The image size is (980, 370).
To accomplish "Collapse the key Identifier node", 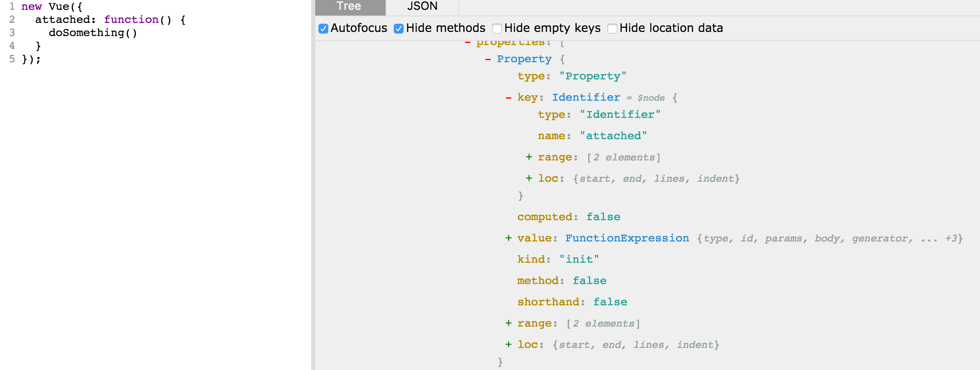I will (x=508, y=97).
